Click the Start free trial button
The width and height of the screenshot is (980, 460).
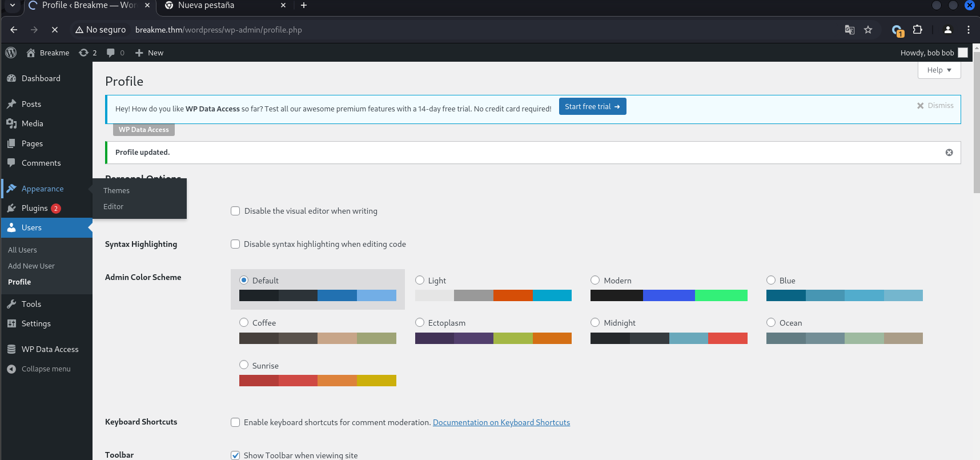click(592, 107)
